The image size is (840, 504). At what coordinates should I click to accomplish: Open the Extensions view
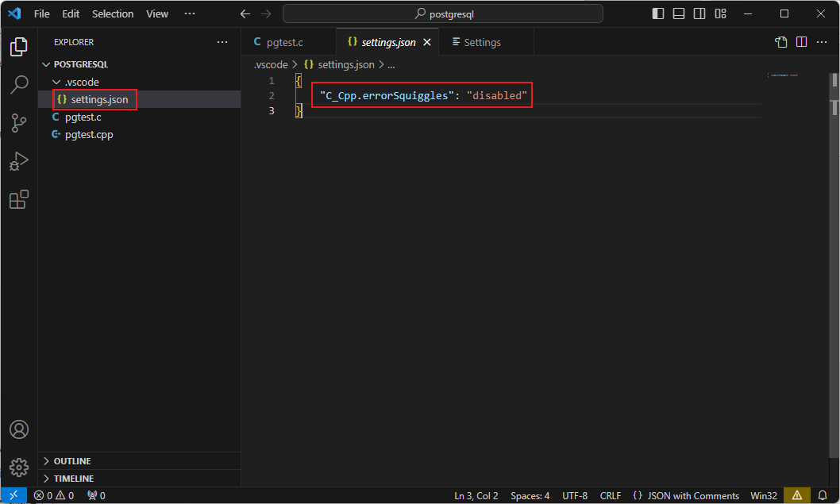coord(19,199)
